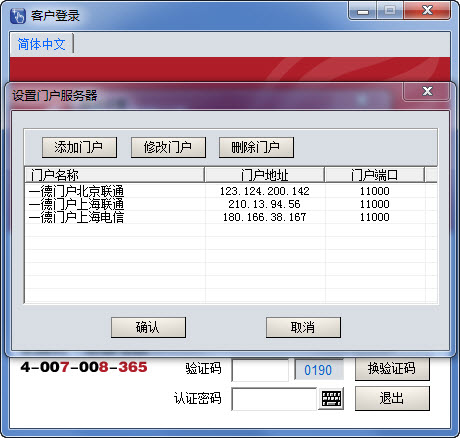Click port 11000 of 上海电信 row
Screen dimensions: 460x438
coord(375,217)
